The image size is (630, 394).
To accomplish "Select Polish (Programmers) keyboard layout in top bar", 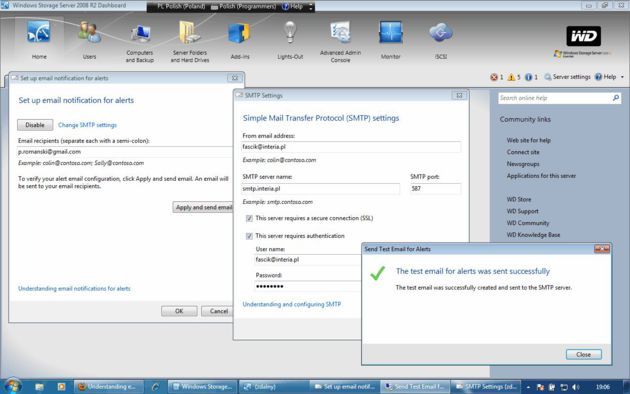I will [243, 6].
